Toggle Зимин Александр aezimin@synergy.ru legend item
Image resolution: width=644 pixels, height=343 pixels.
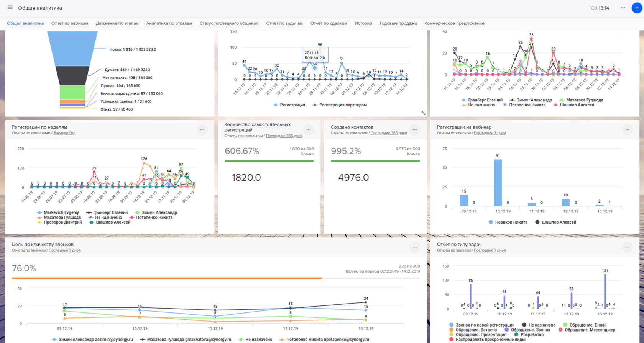(92, 340)
